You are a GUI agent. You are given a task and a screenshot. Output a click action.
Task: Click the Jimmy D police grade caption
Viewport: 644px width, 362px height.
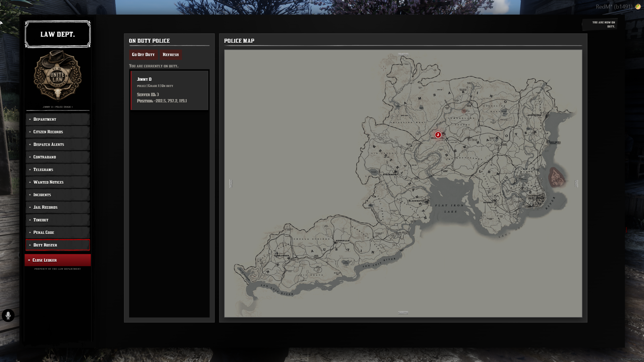click(x=58, y=107)
